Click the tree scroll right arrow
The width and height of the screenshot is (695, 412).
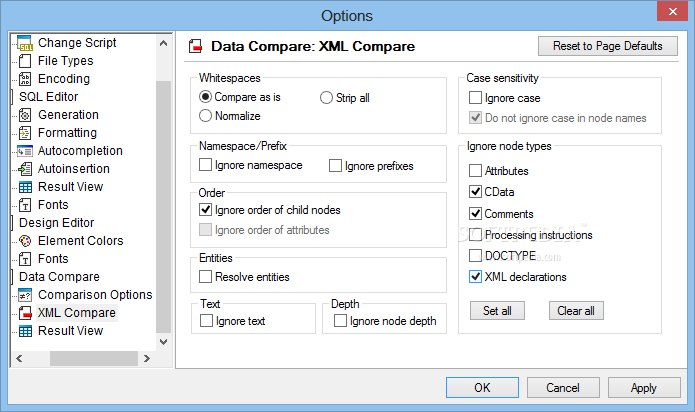coord(147,358)
